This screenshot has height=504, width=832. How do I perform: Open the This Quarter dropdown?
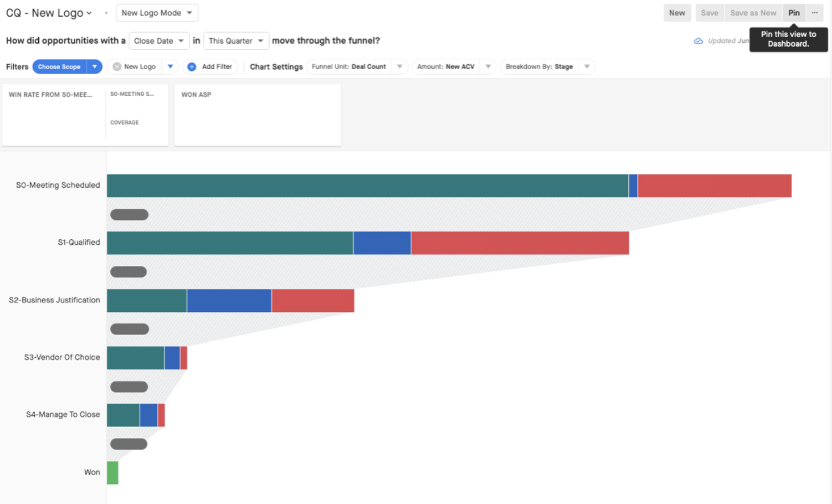(236, 41)
